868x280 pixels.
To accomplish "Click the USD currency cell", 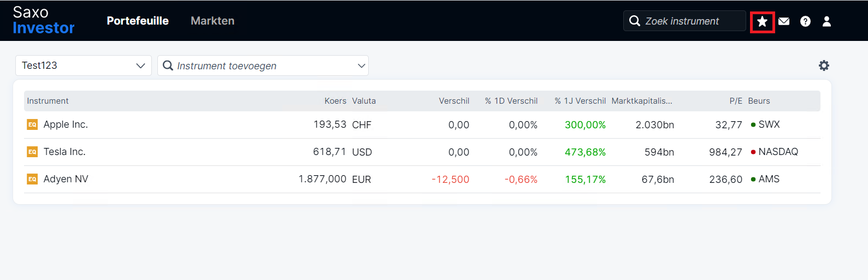I will [362, 152].
